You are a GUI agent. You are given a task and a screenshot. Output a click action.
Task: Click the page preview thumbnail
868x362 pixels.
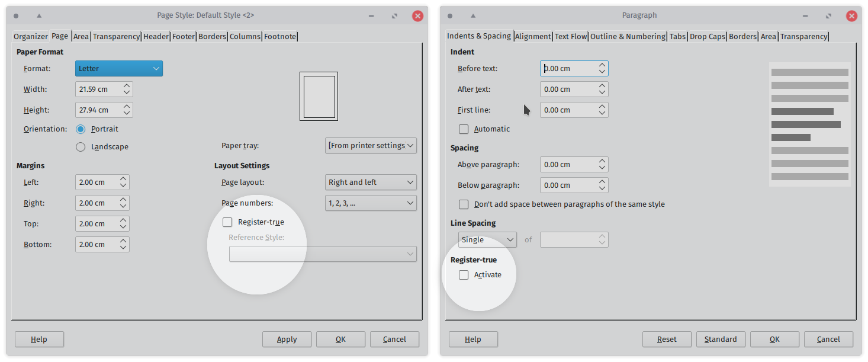[x=319, y=96]
